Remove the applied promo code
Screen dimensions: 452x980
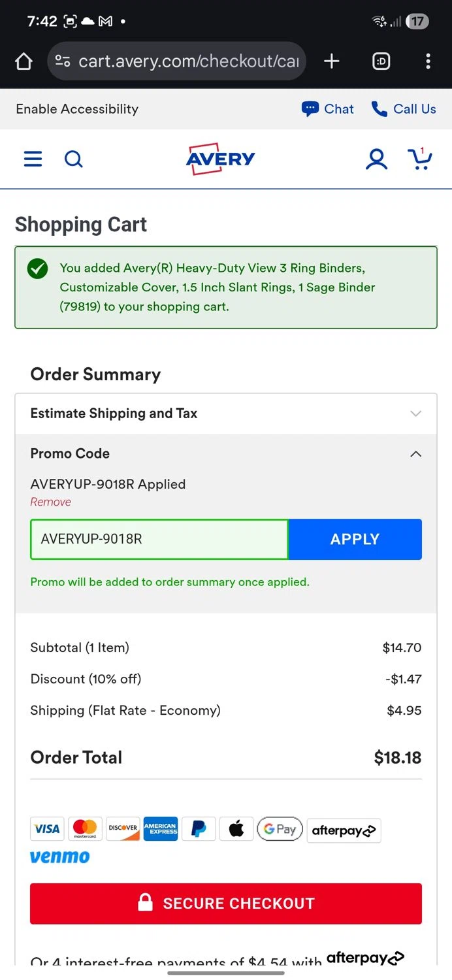pos(50,502)
